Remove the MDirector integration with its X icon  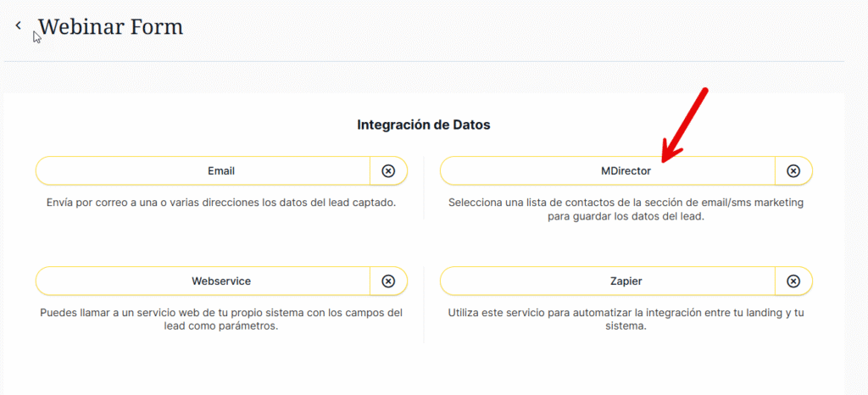tap(793, 170)
